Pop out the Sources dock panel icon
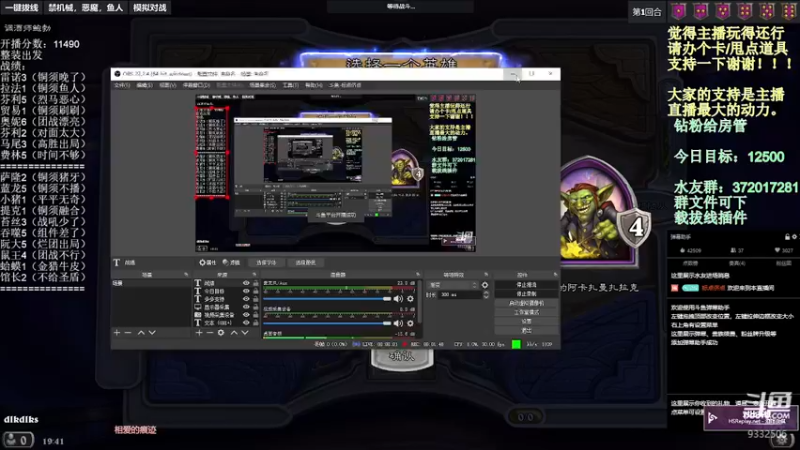 tap(255, 275)
